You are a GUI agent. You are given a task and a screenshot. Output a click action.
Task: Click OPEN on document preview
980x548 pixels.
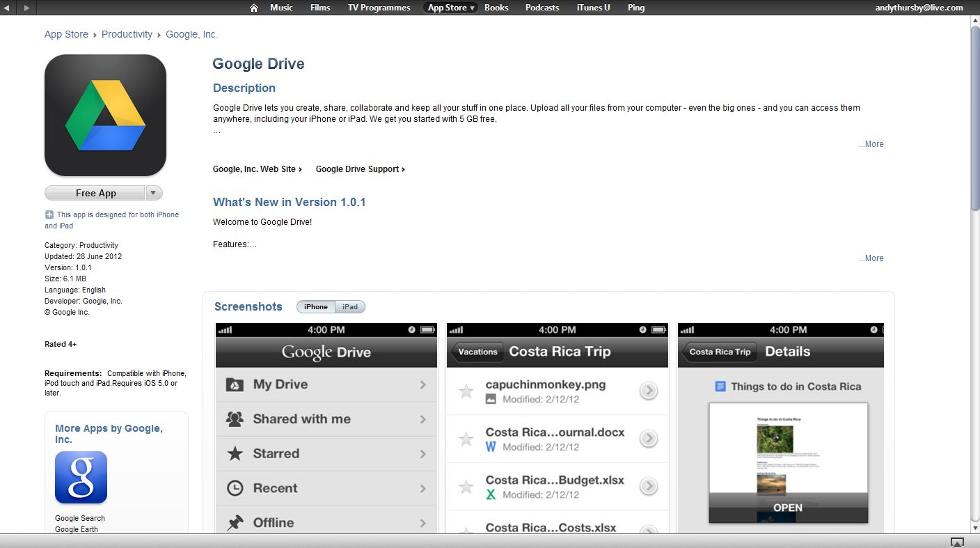pos(788,508)
